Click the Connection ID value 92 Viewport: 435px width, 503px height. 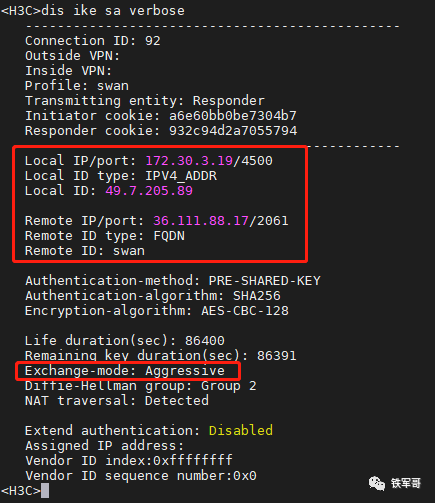(153, 41)
